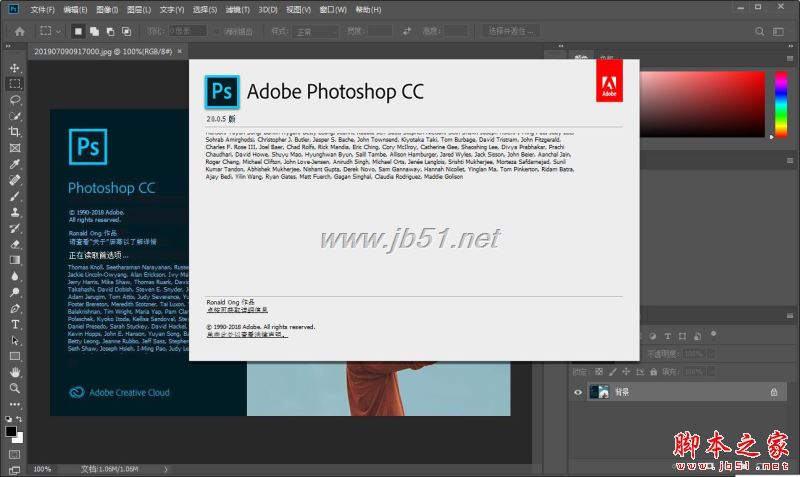Toggle layer filtering on/off switch
800x477 pixels.
[713, 335]
